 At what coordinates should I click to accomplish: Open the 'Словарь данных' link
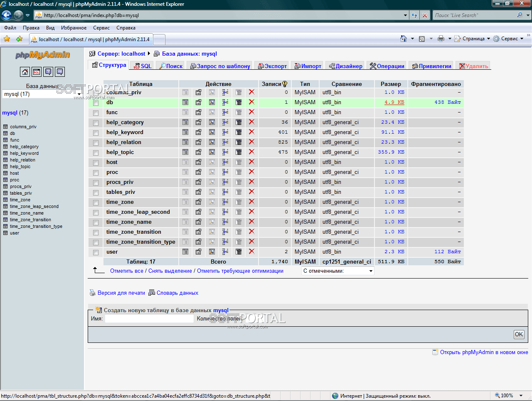tap(177, 293)
